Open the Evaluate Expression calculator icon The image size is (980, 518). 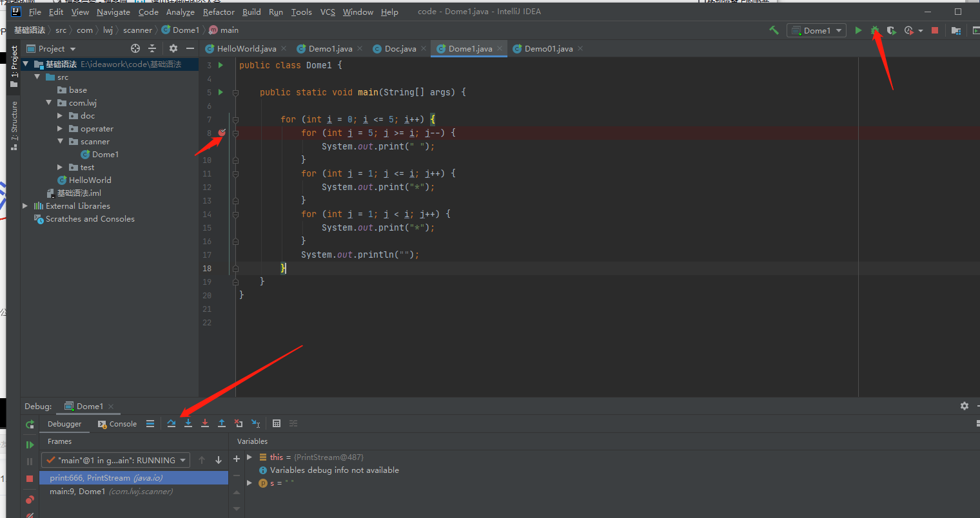coord(277,423)
